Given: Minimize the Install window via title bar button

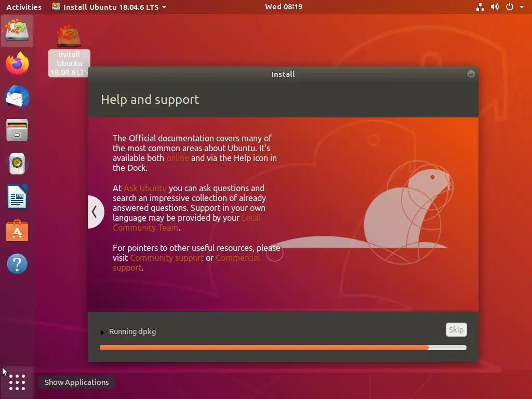Looking at the screenshot, I should 471,74.
